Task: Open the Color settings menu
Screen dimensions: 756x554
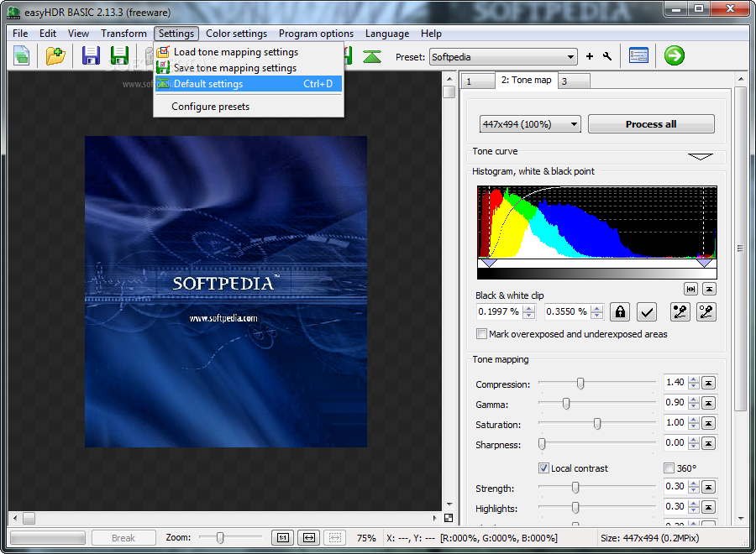Action: [236, 34]
